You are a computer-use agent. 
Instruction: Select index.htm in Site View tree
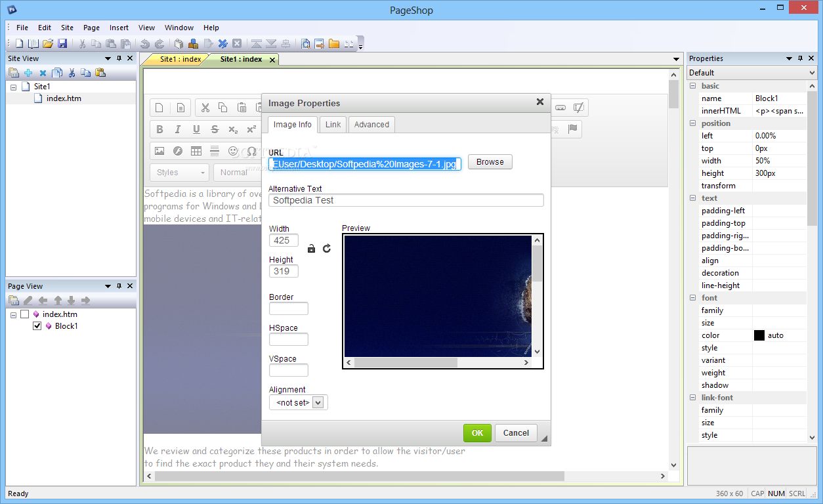[x=64, y=98]
